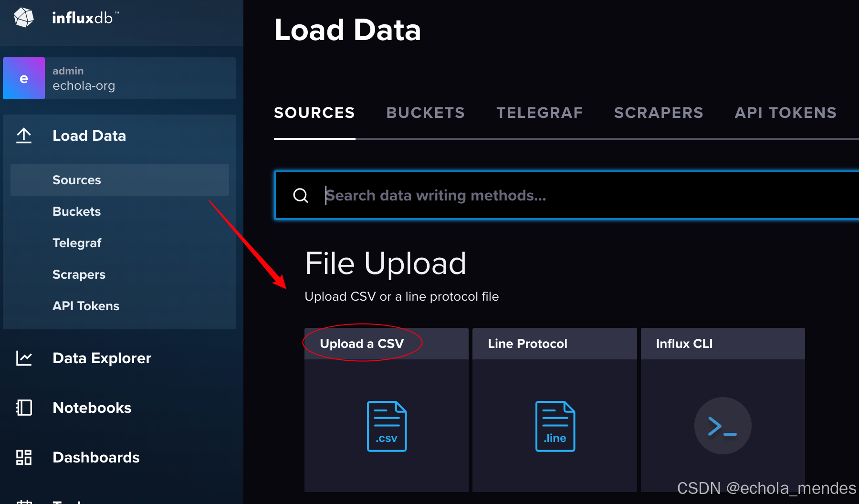Click the Influx CLI card title
The image size is (859, 504).
(684, 344)
